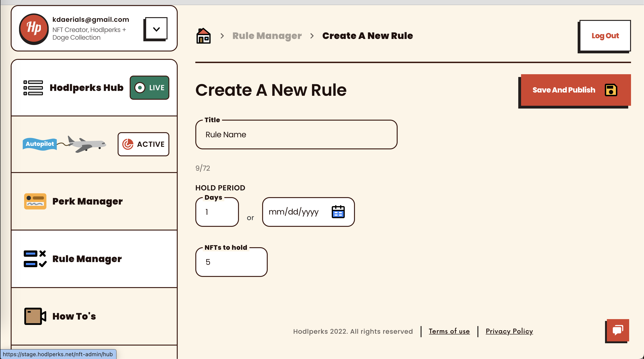Screen dimensions: 644x359
Task: Open Perk Manager menu item
Action: 94,201
